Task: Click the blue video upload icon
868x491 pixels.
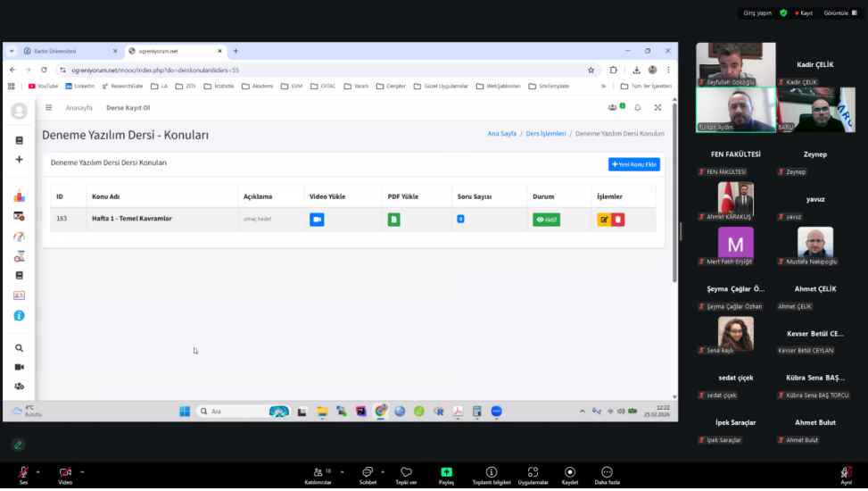Action: click(317, 220)
